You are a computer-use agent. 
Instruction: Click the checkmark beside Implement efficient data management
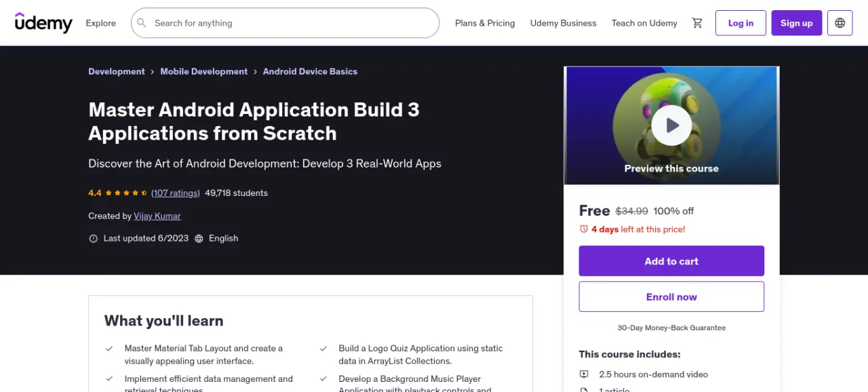tap(109, 379)
